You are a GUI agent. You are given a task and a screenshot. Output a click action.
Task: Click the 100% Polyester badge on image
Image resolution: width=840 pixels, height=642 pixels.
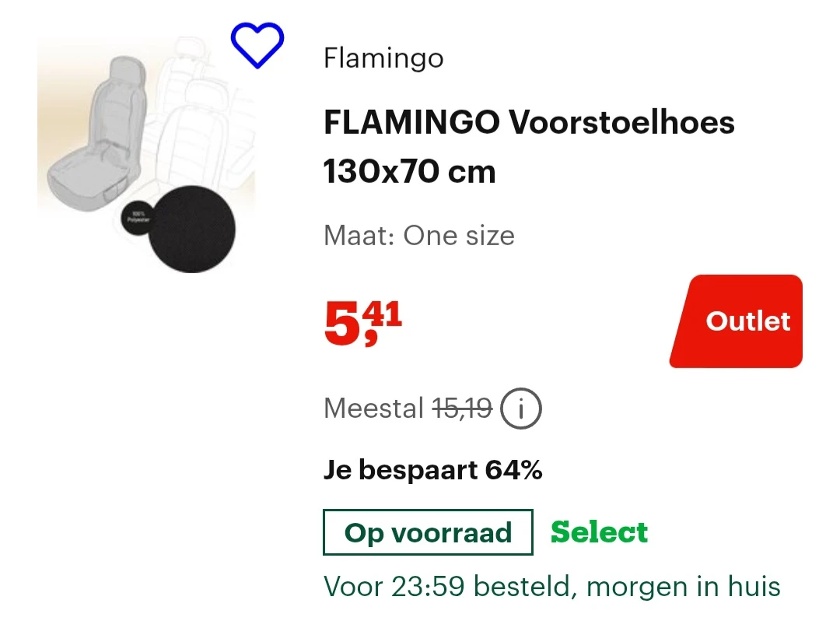[138, 218]
